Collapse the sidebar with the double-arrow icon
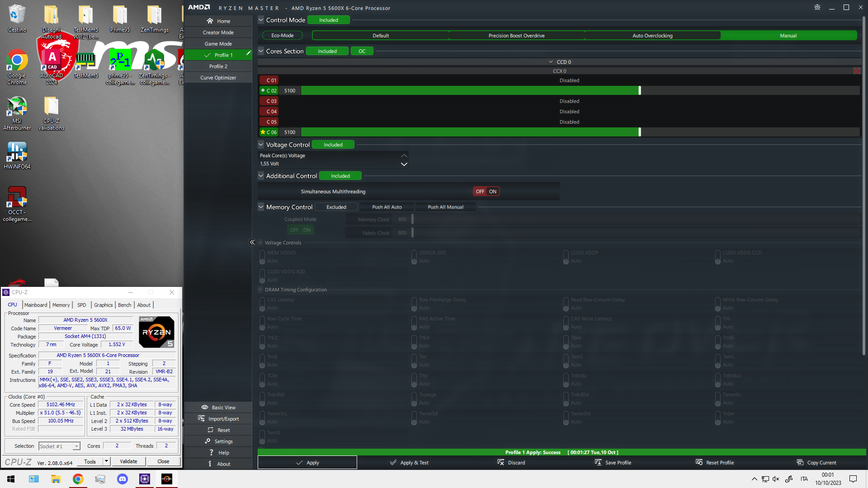868x488 pixels. click(x=252, y=242)
